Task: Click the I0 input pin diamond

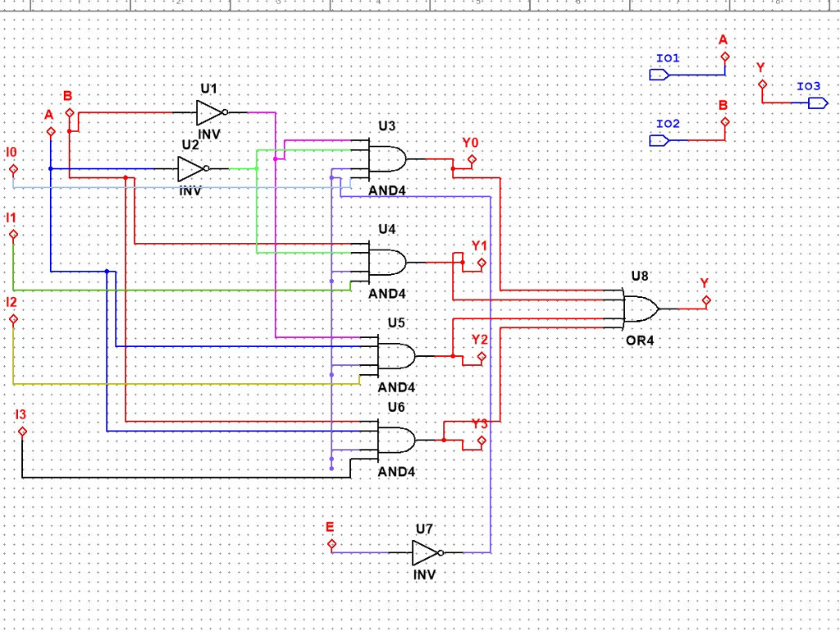Action: (13, 170)
